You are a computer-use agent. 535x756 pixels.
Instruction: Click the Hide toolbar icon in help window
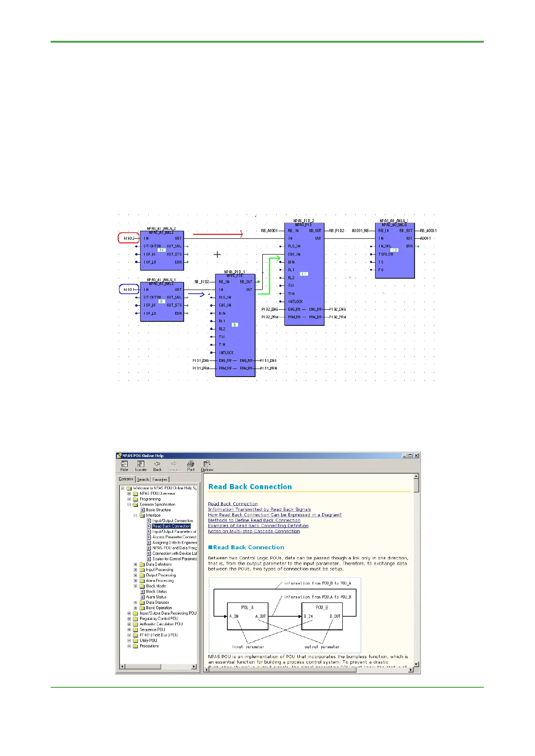click(124, 466)
